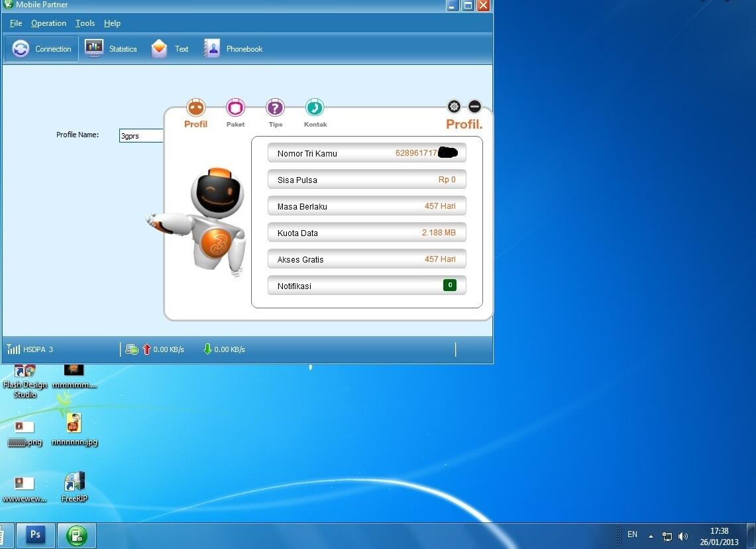
Task: Click the volume speaker tray icon
Action: [682, 536]
